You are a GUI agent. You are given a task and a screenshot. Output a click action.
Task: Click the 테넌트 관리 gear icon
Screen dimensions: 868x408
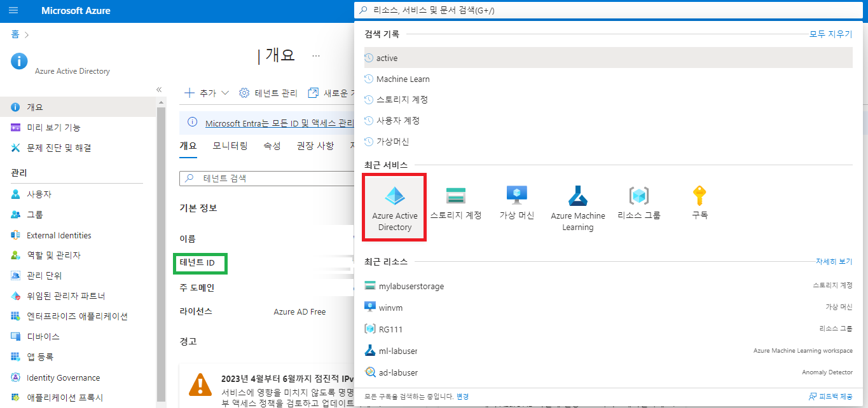(244, 93)
